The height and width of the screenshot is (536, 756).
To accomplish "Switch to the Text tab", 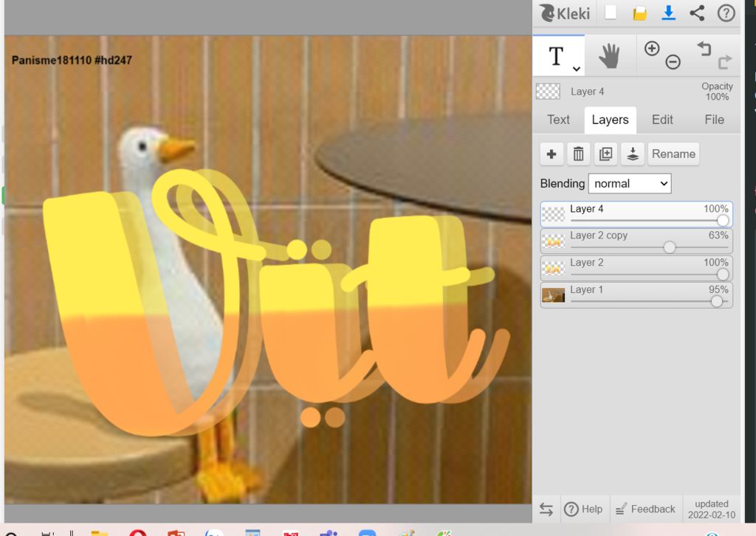I will click(558, 120).
